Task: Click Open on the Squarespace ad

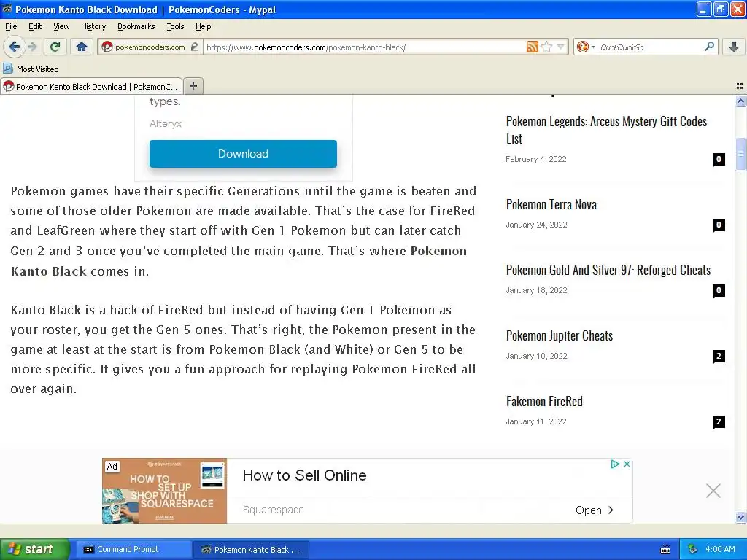Action: [594, 510]
